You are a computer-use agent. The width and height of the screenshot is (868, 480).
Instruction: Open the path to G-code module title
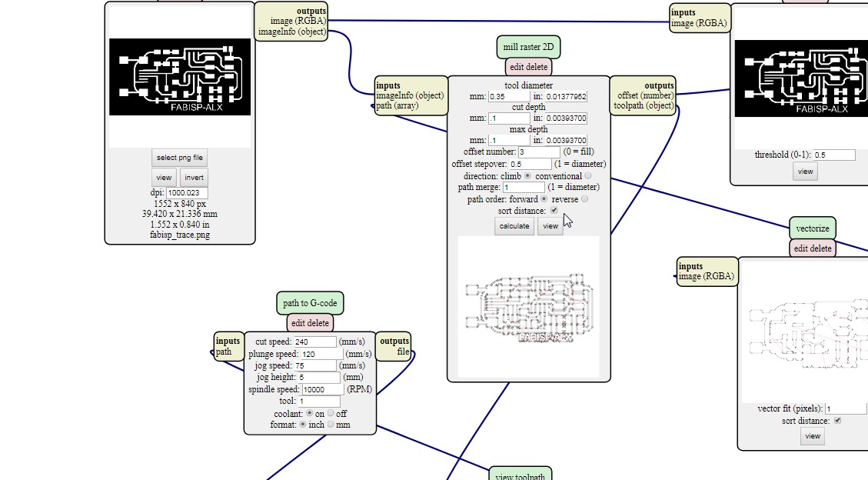(x=310, y=303)
